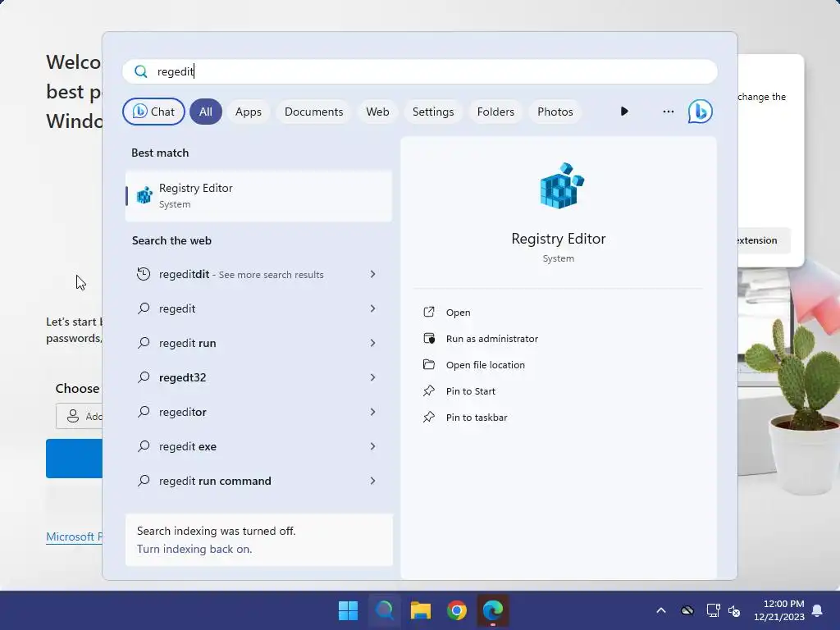Click the Pin to taskbar pin icon

point(428,417)
